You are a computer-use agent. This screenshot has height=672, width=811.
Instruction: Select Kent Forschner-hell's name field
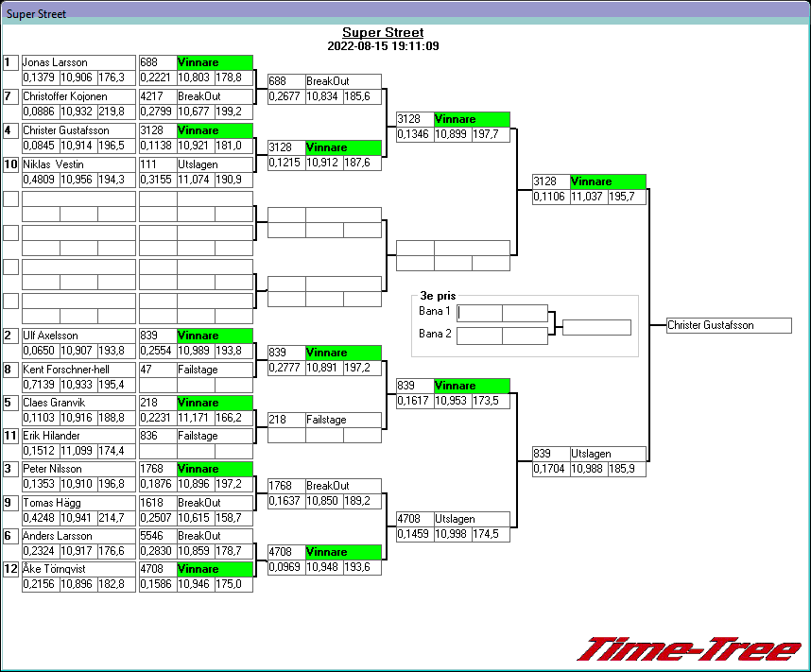point(78,370)
